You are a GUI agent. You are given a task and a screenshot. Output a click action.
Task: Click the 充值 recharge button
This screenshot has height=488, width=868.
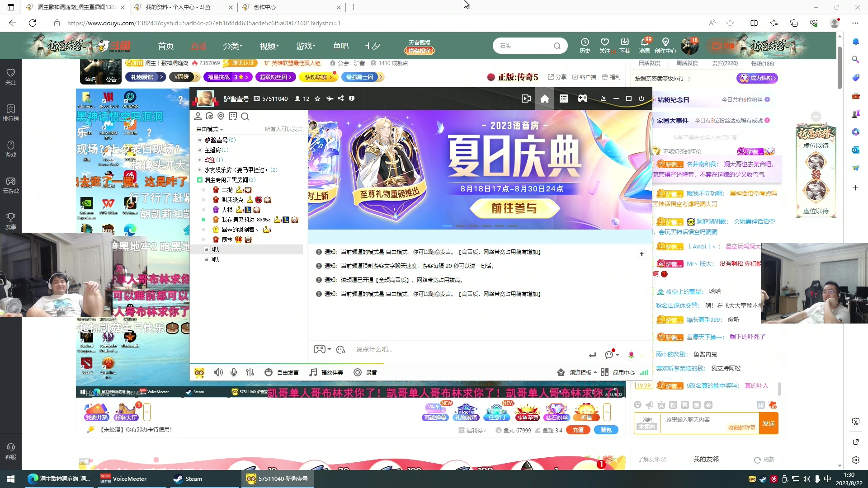click(x=578, y=430)
